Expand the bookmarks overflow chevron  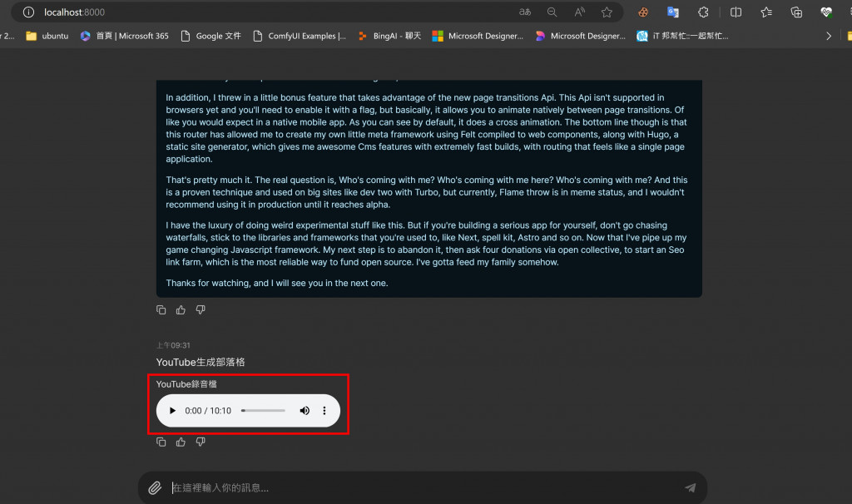(x=828, y=36)
